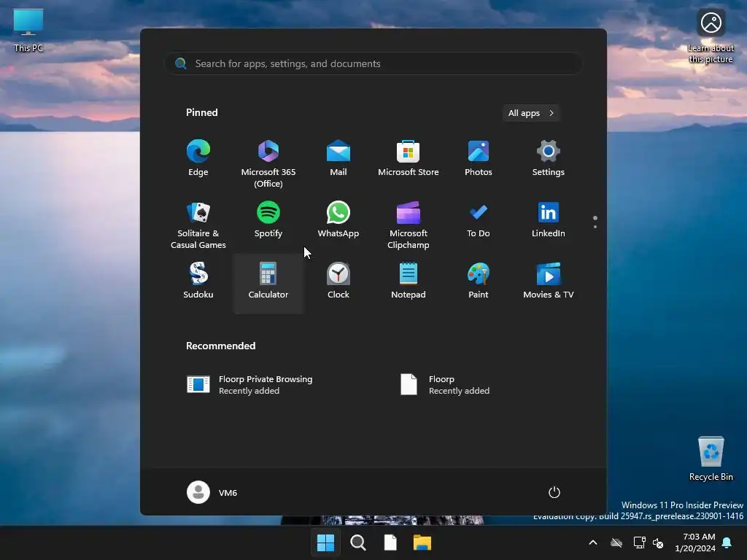This screenshot has width=747, height=560.
Task: Click Learn about this picture icon
Action: point(711,36)
